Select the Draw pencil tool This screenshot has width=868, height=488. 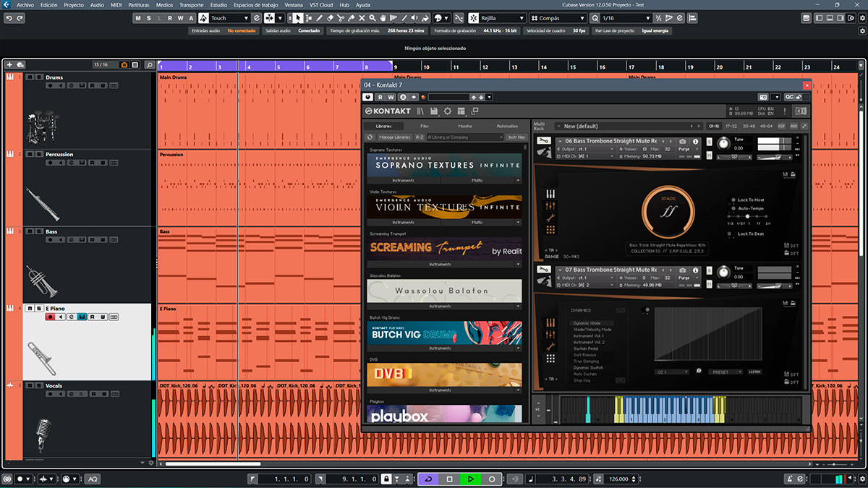(x=320, y=18)
